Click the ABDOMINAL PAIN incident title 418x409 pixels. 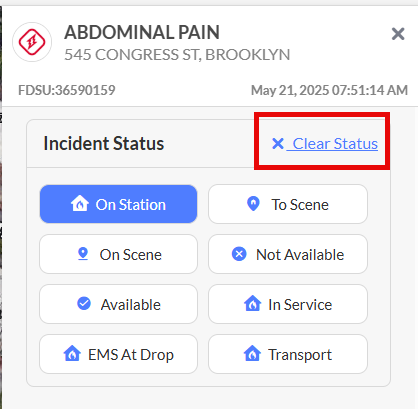coord(142,32)
